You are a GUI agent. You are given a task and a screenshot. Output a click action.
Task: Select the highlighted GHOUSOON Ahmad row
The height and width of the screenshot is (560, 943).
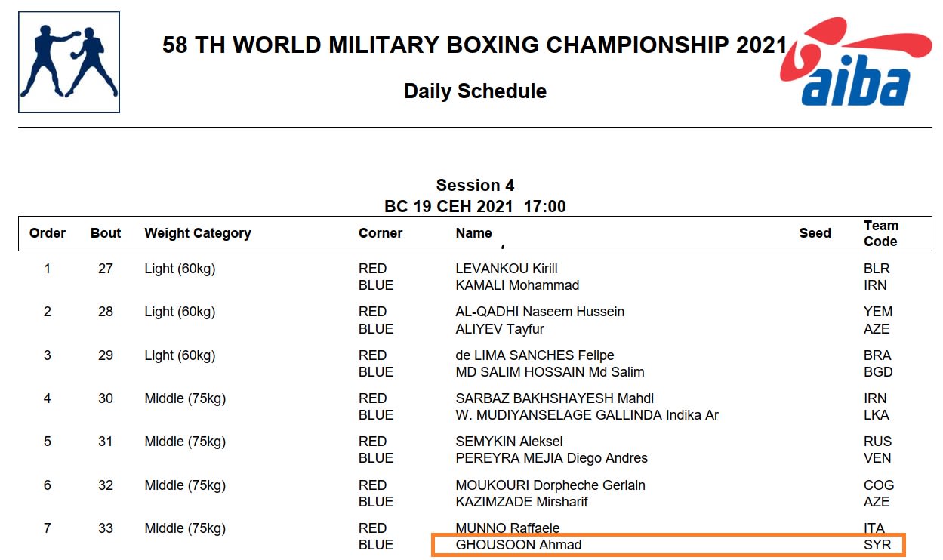667,545
